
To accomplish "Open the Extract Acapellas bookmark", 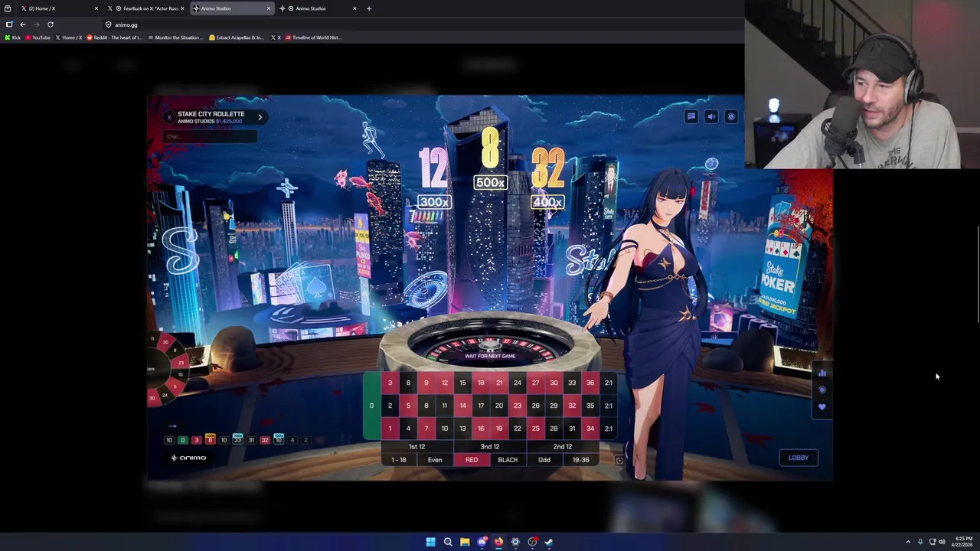I will click(237, 37).
